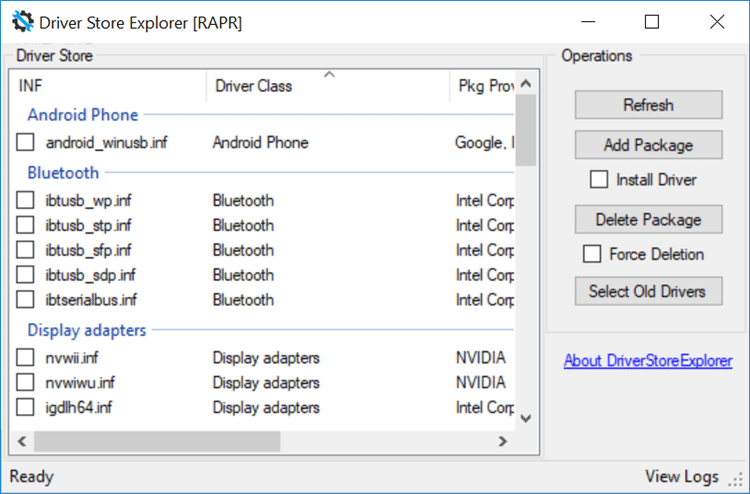
Task: Select the nvwiwu.inf file name
Action: (80, 383)
